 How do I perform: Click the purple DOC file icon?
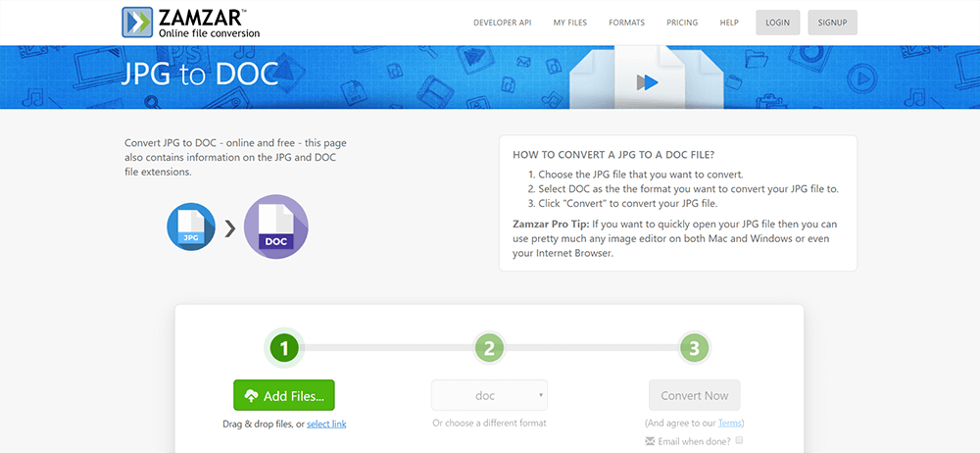[x=275, y=227]
